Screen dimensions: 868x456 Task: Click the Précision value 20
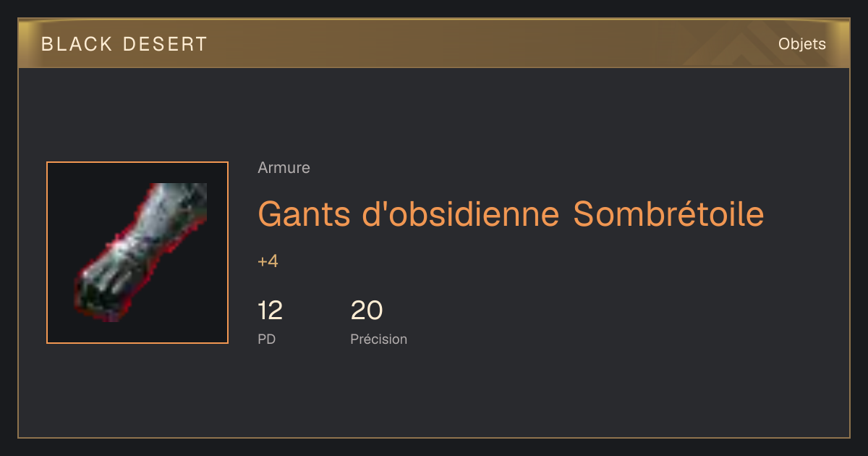[367, 311]
